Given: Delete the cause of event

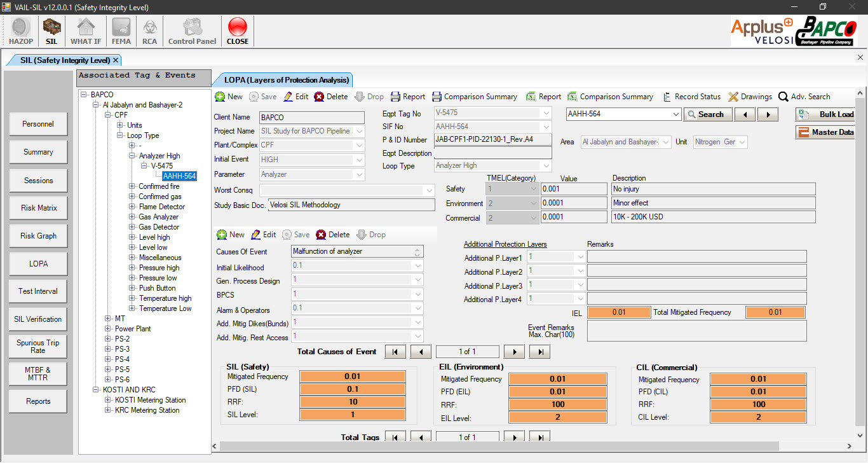Looking at the screenshot, I should 333,235.
